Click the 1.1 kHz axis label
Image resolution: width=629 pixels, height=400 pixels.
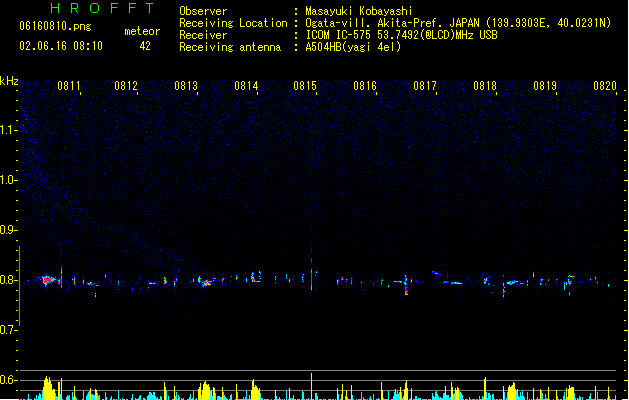point(8,130)
